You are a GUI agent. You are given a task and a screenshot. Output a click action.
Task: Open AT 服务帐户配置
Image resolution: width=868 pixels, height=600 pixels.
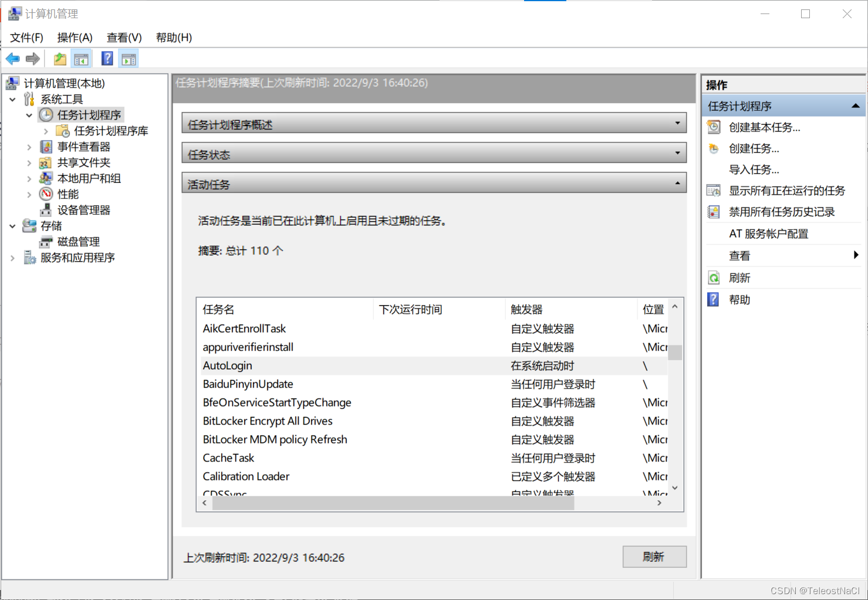(769, 233)
